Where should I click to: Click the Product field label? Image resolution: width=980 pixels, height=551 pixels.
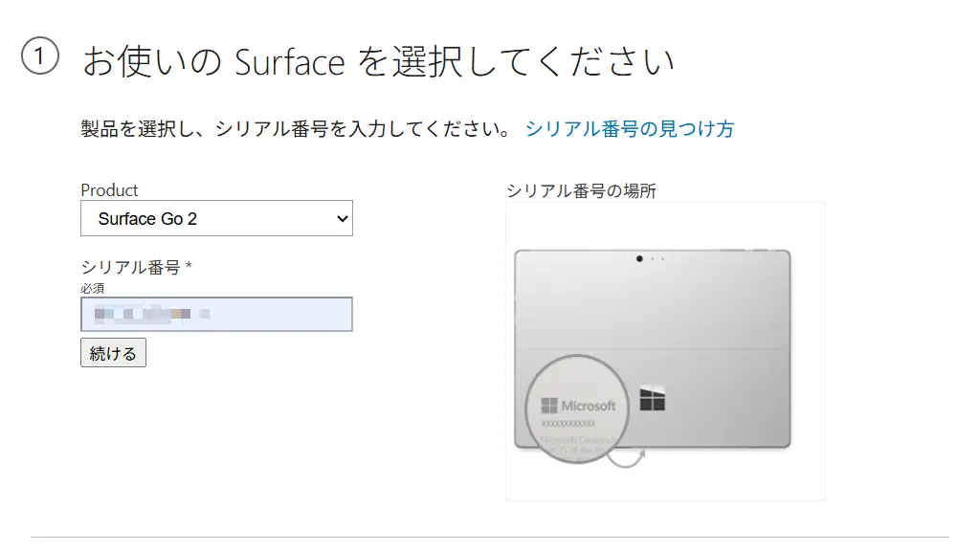pyautogui.click(x=109, y=189)
